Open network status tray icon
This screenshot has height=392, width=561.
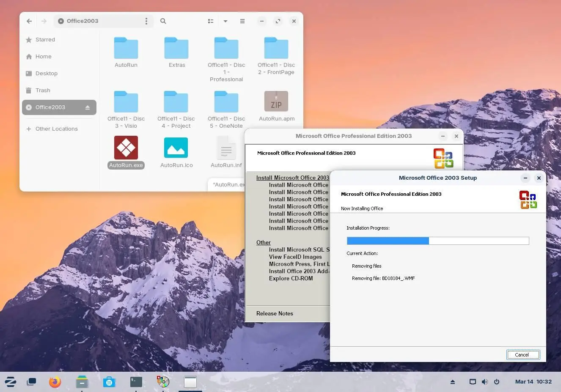pos(473,382)
